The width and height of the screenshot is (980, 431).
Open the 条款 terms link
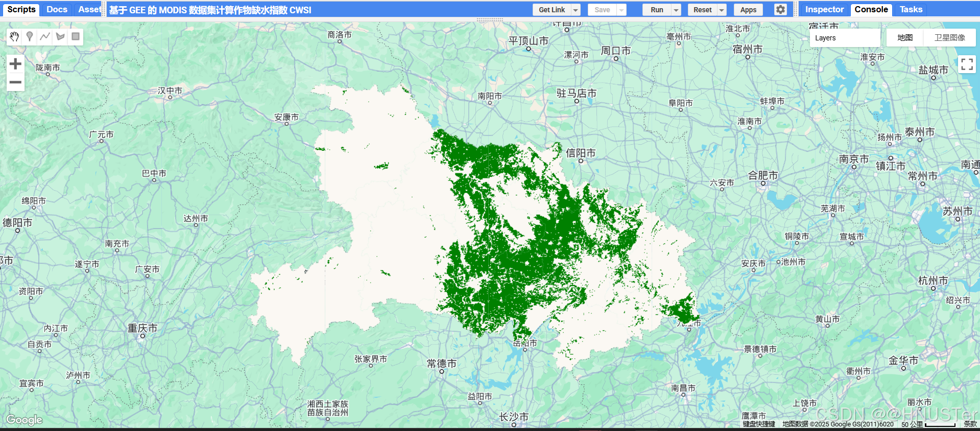[970, 424]
